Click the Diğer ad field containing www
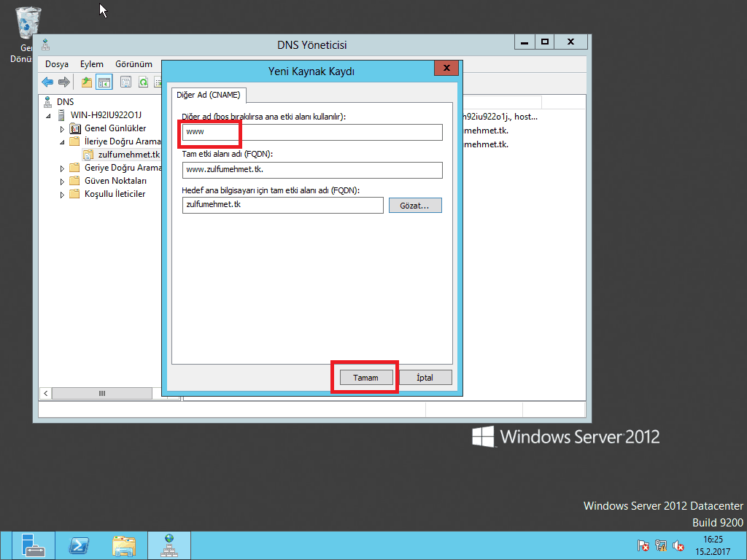This screenshot has width=747, height=560. tap(312, 132)
